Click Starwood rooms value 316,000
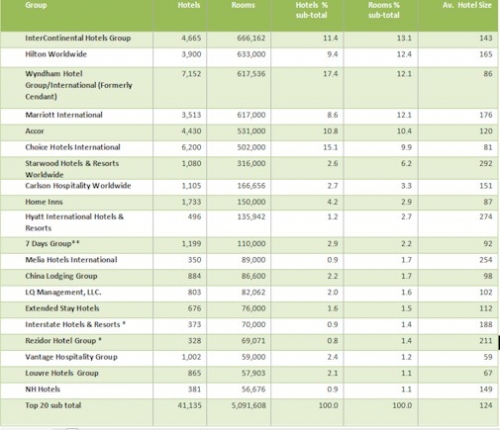The height and width of the screenshot is (430, 500). [251, 163]
